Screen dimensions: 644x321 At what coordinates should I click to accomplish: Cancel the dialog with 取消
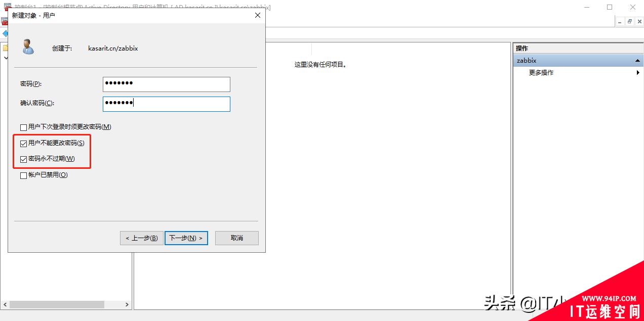236,238
